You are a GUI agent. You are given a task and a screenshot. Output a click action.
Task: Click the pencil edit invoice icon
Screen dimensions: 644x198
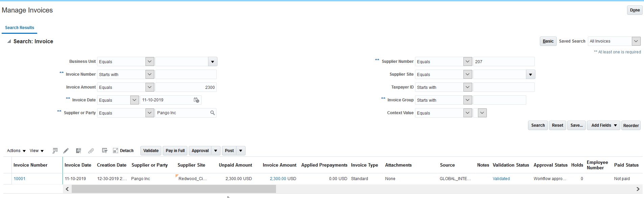[66, 151]
